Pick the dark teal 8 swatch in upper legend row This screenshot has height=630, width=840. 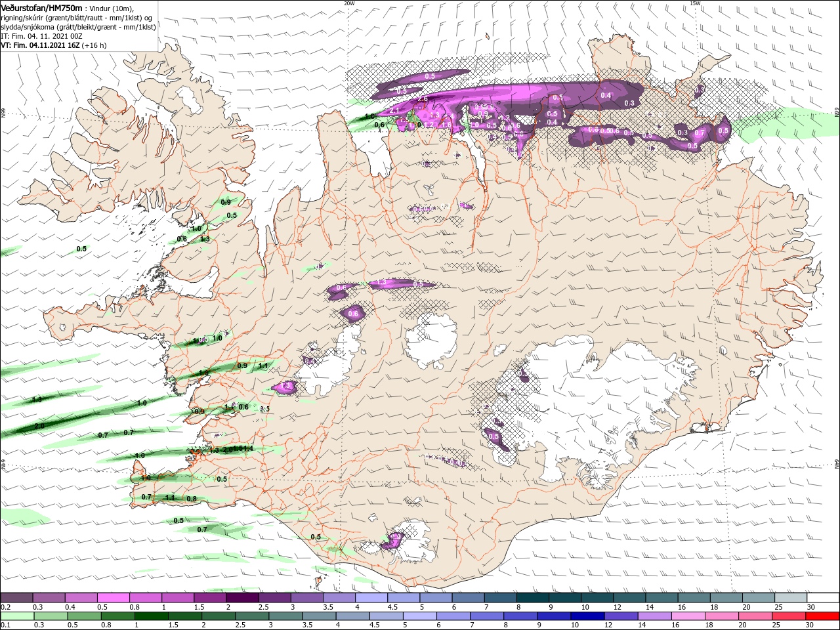[533, 598]
